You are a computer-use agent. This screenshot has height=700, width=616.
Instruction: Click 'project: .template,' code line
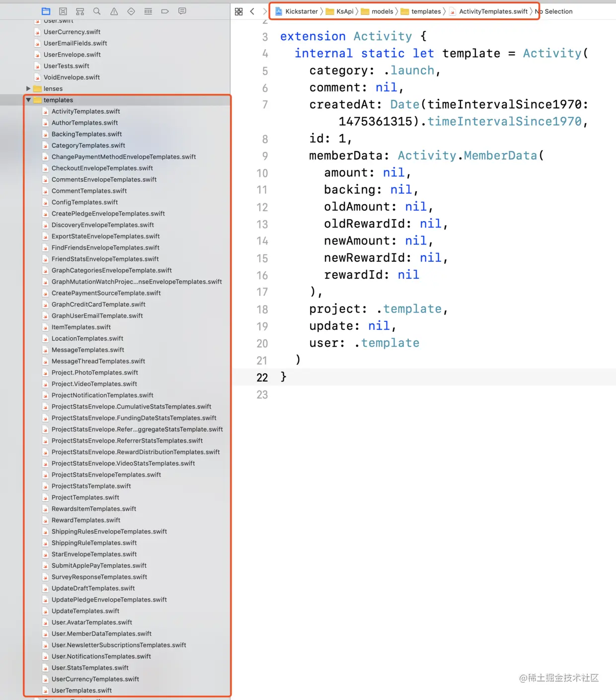coord(379,309)
